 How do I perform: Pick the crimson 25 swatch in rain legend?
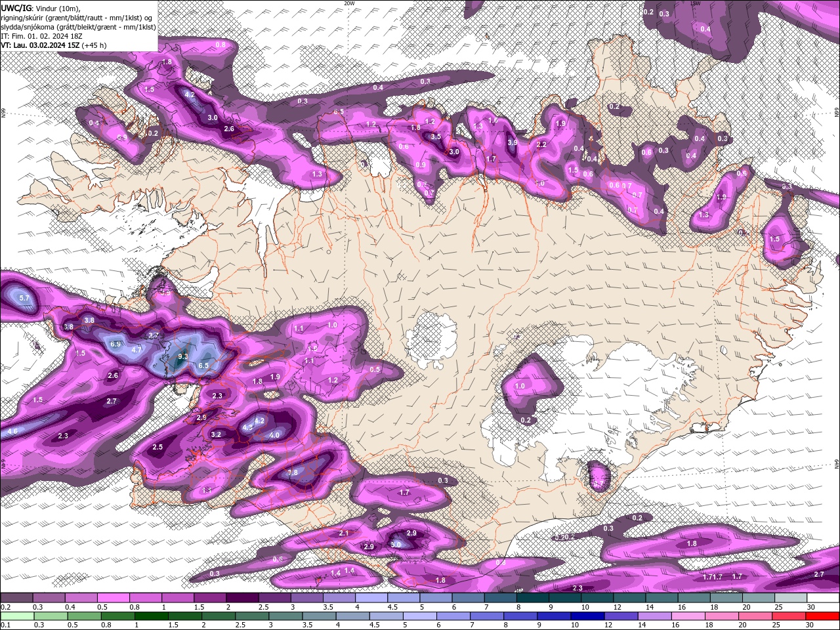click(789, 616)
